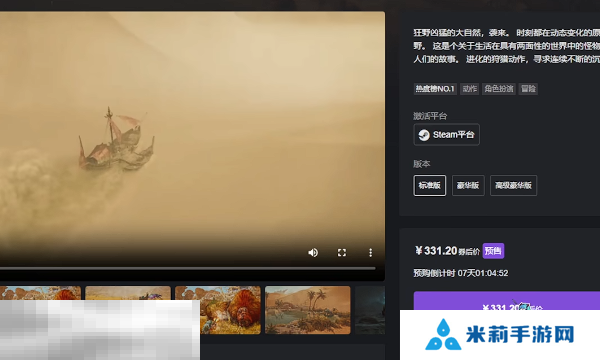Seek on the video progress bar

coord(188,269)
